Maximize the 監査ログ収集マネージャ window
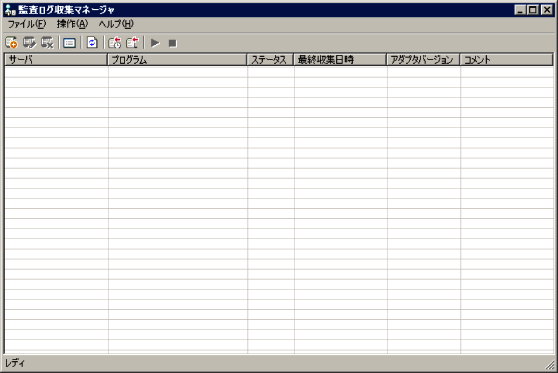This screenshot has width=558, height=373. [x=533, y=10]
